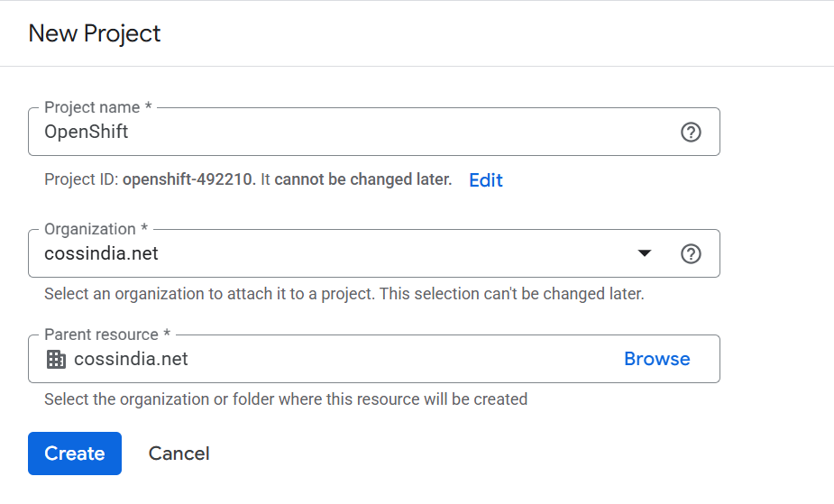Click Edit link next to Project ID
This screenshot has height=504, width=834.
click(x=485, y=180)
